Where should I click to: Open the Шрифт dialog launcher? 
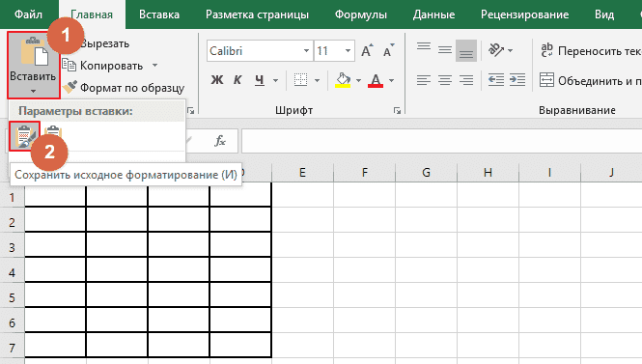[397, 110]
